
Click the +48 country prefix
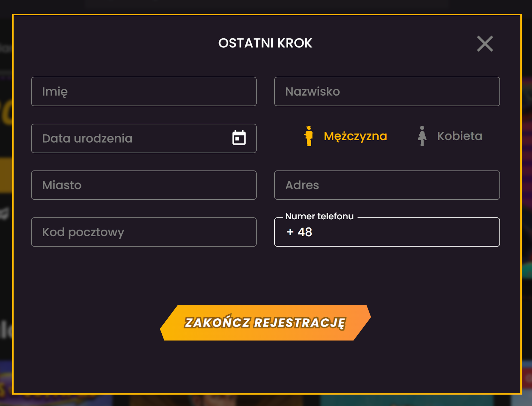point(299,232)
